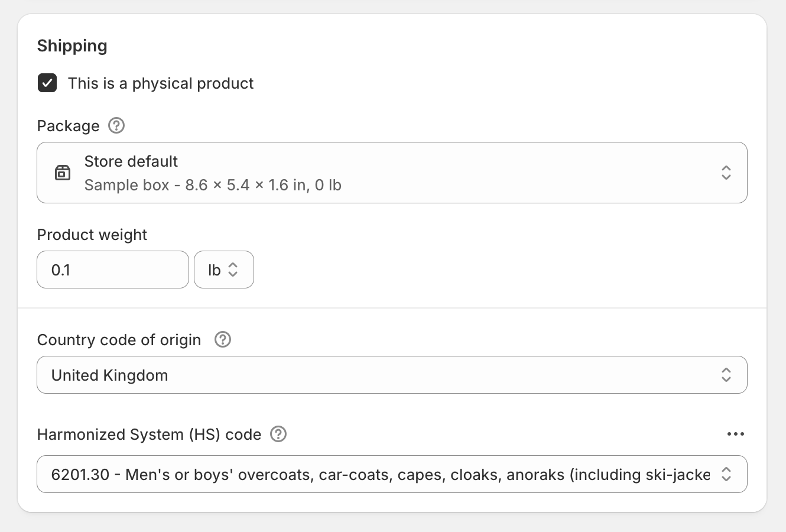Click the chevron in HS code selector
786x532 pixels.
point(726,474)
